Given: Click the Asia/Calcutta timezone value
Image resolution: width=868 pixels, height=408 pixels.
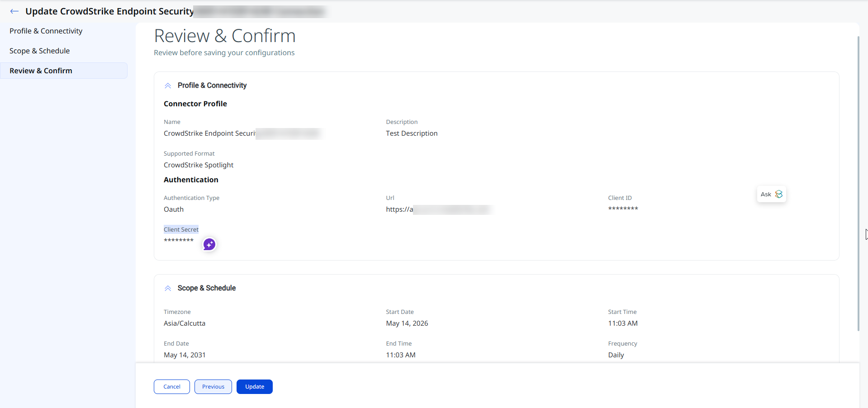Looking at the screenshot, I should pyautogui.click(x=185, y=323).
